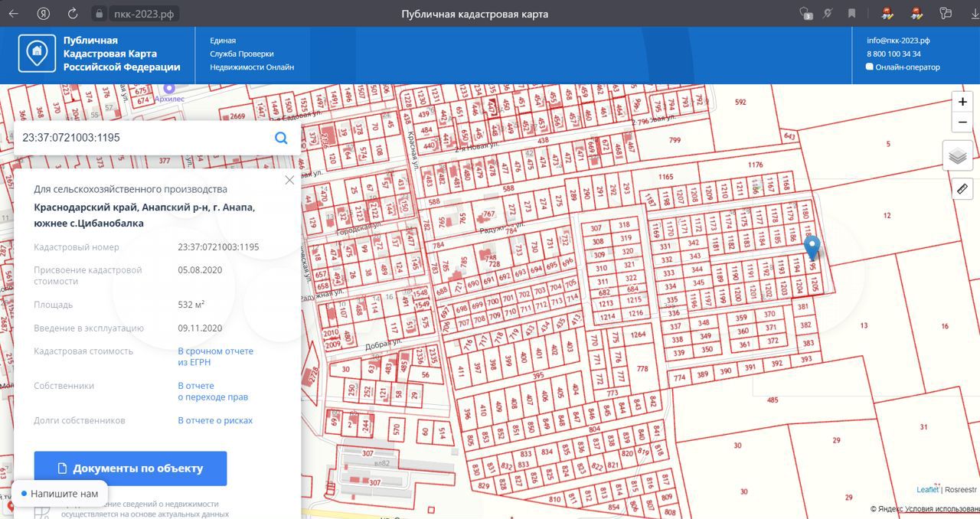Screen dimensions: 980x519
Task: Open В отчете о рисках link
Action: pos(215,420)
